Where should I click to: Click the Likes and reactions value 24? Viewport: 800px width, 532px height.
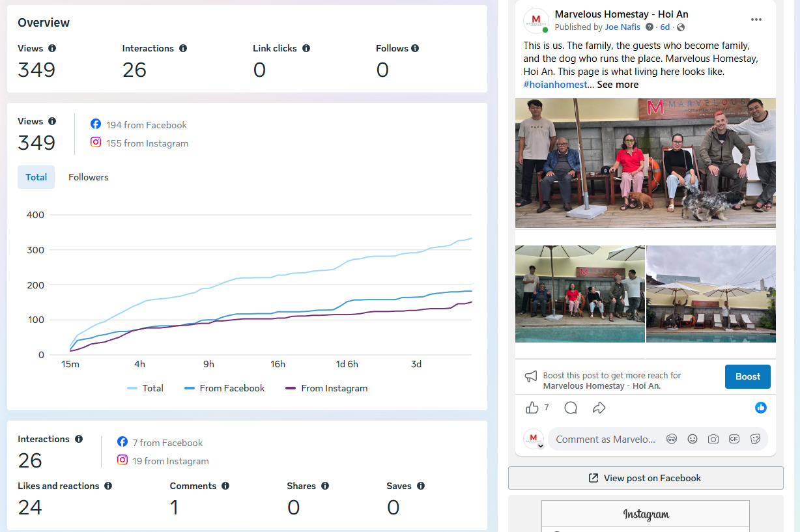tap(30, 507)
